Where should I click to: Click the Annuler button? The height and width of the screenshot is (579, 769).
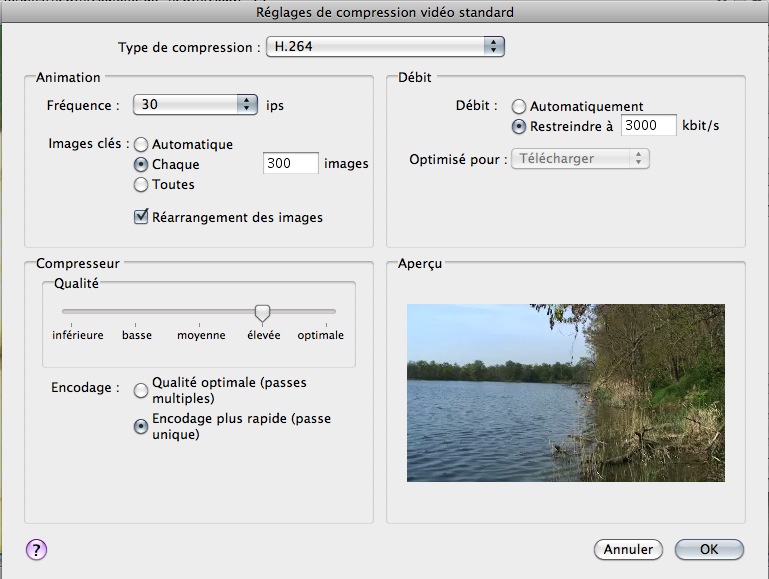628,550
